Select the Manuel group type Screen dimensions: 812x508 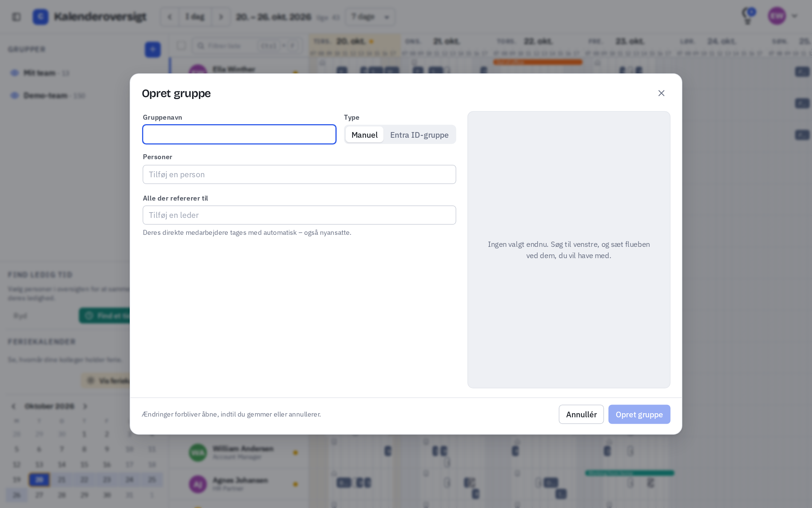(364, 135)
